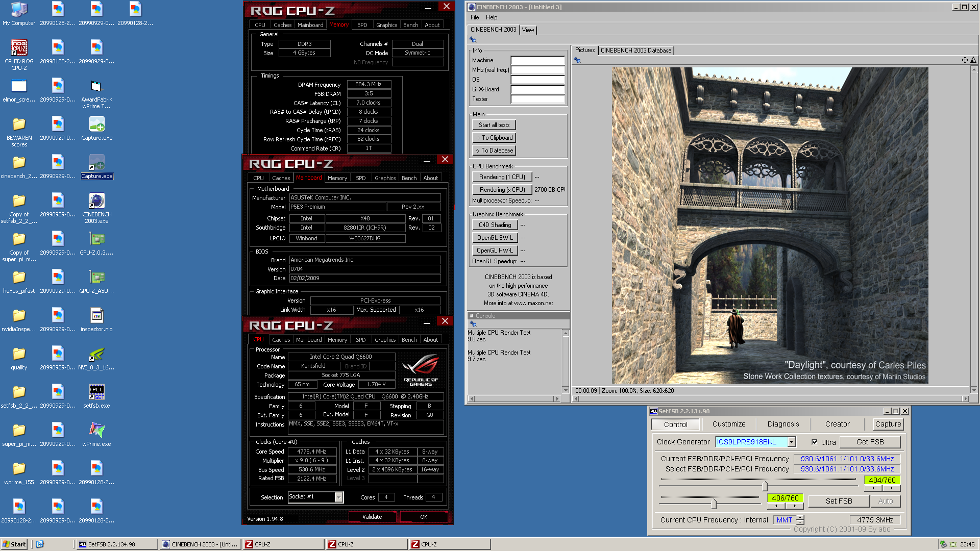Open GPU-Z_ASU... desktop icon
The width and height of the screenshot is (980, 551).
point(96,281)
